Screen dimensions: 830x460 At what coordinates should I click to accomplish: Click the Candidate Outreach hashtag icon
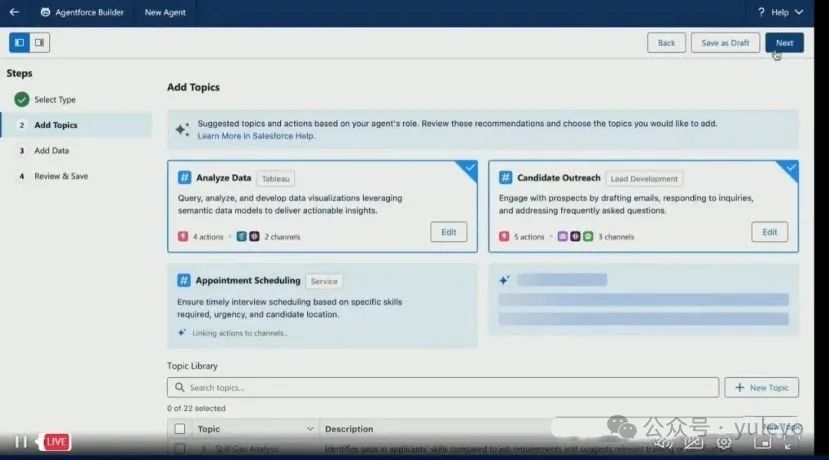coord(506,177)
